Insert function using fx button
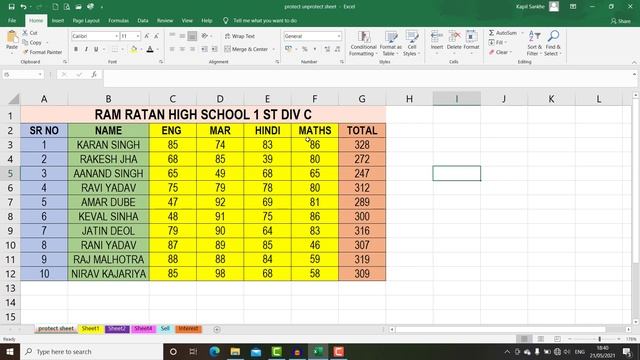Screen dimensions: 640x360 pos(94,74)
